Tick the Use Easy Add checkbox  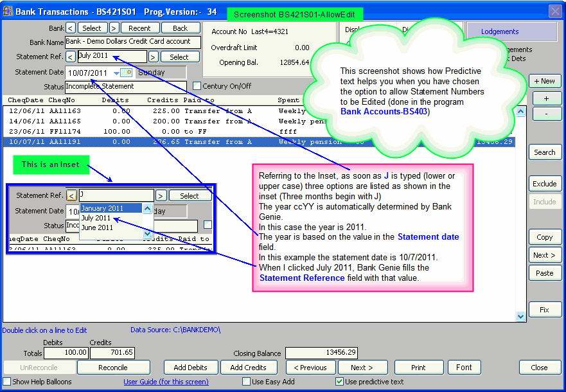(x=246, y=382)
